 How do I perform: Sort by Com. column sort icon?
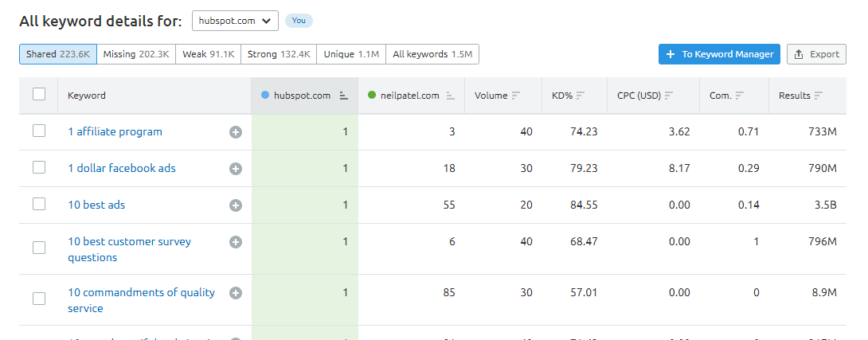740,96
